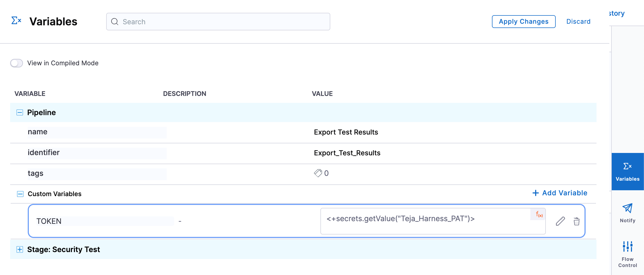The width and height of the screenshot is (644, 275).
Task: Expand the Stage: Security Test section
Action: pos(20,249)
